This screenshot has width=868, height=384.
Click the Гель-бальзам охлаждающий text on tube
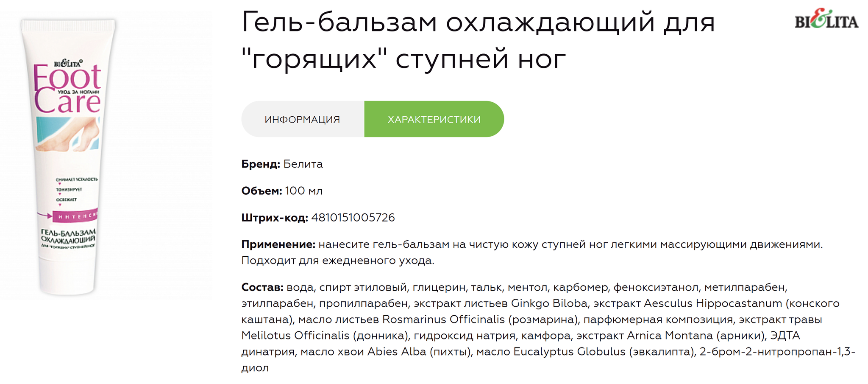[68, 236]
